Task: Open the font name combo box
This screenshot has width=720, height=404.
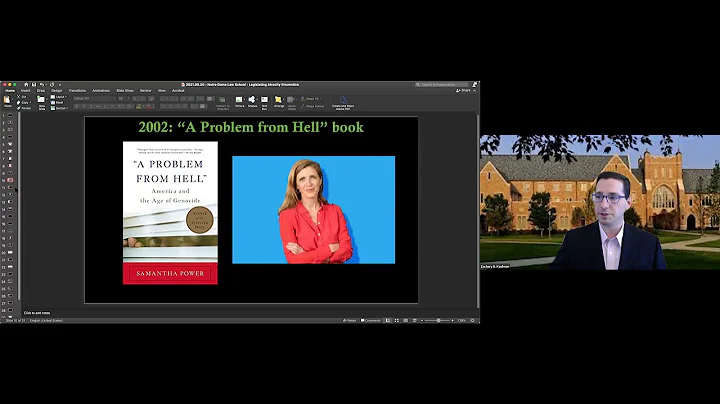Action: coord(95,98)
